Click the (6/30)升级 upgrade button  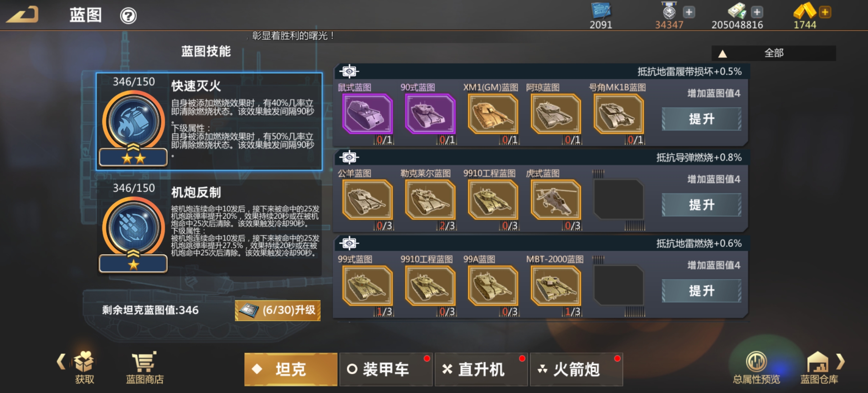coord(278,310)
